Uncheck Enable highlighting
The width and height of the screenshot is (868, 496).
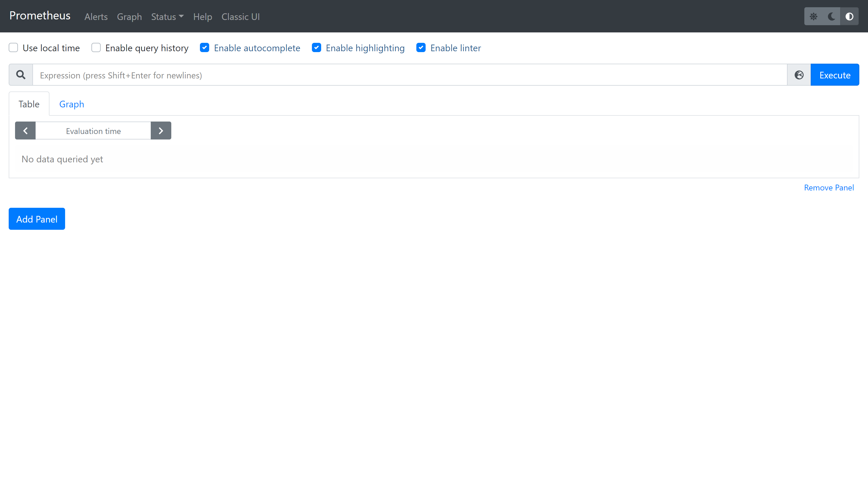pos(316,48)
